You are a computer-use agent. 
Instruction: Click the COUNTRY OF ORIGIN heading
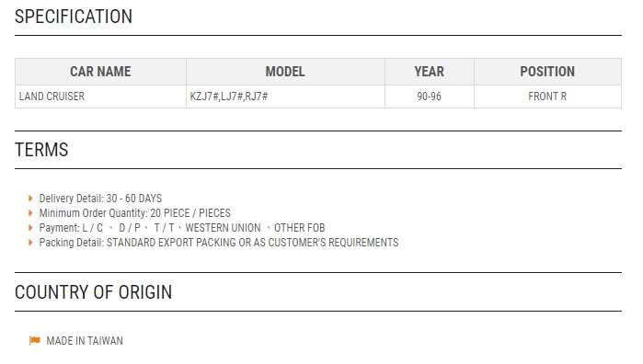click(x=93, y=292)
